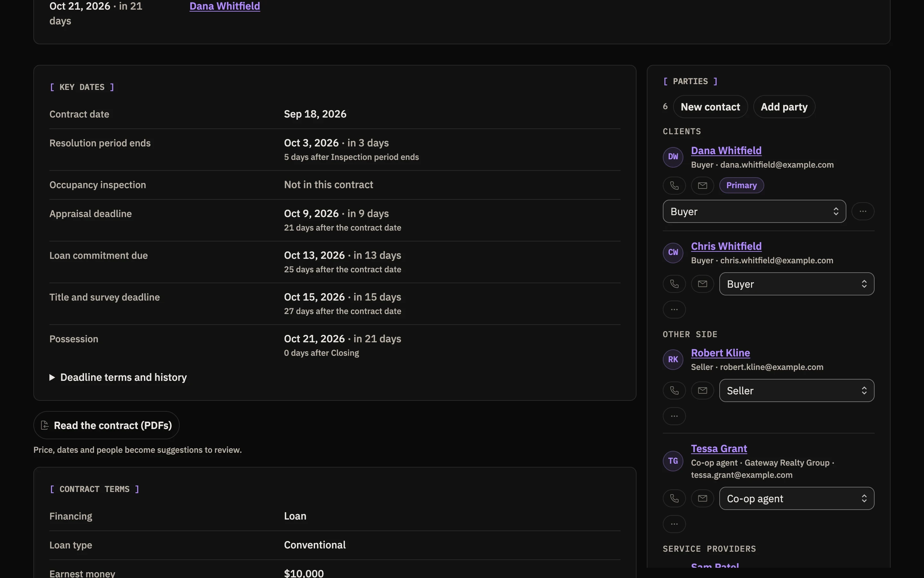Viewport: 924px width, 578px height.
Task: Click 'Oct 15, 2026 · in 15 days' value
Action: click(x=343, y=297)
